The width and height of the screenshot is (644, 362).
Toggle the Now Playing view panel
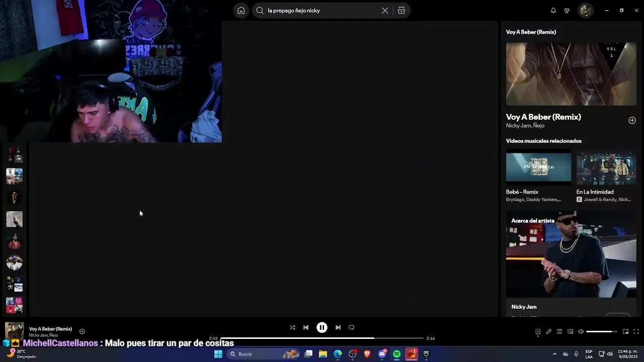[538, 331]
